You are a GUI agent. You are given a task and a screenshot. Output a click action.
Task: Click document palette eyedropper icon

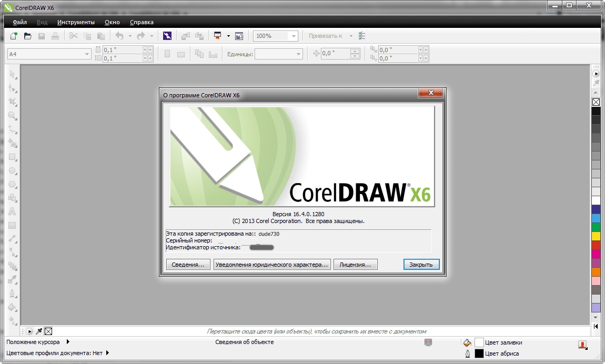pos(39,331)
